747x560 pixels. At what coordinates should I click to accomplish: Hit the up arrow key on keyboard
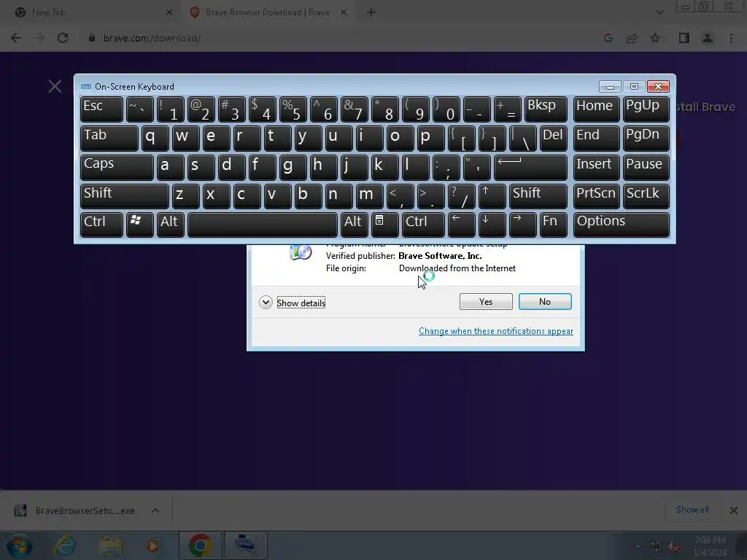coord(492,195)
